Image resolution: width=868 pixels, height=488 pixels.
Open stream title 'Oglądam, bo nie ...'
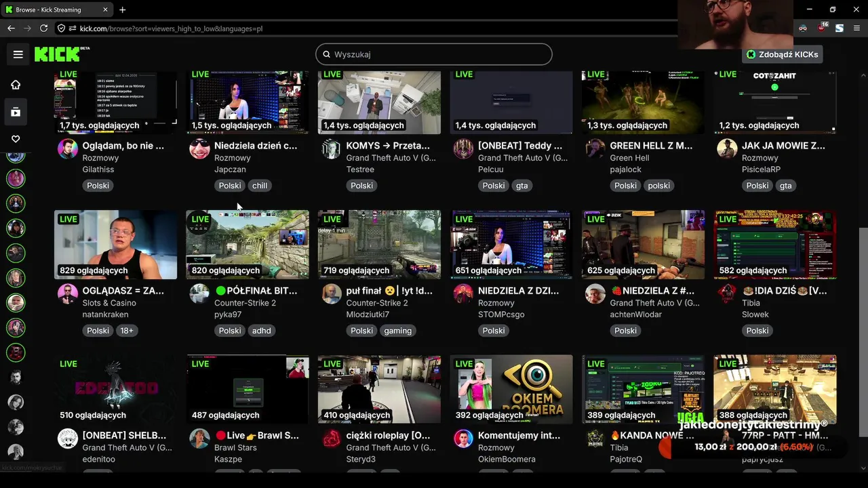click(123, 146)
